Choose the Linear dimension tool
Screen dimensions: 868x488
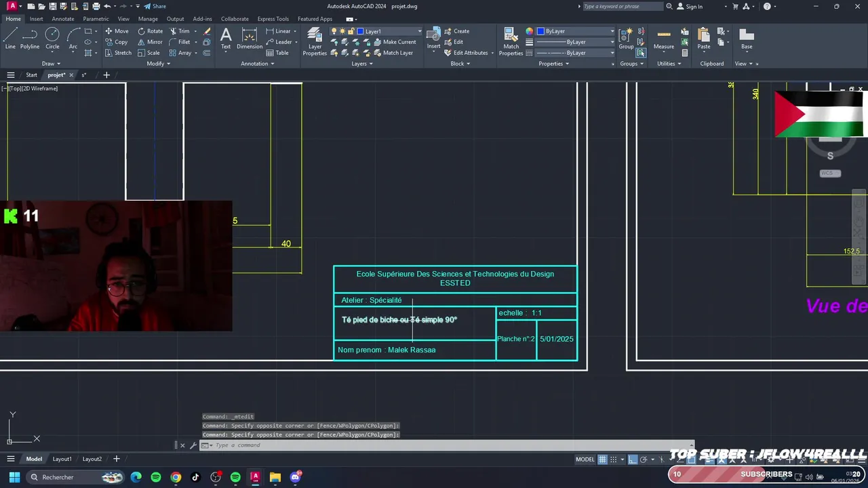pos(279,31)
